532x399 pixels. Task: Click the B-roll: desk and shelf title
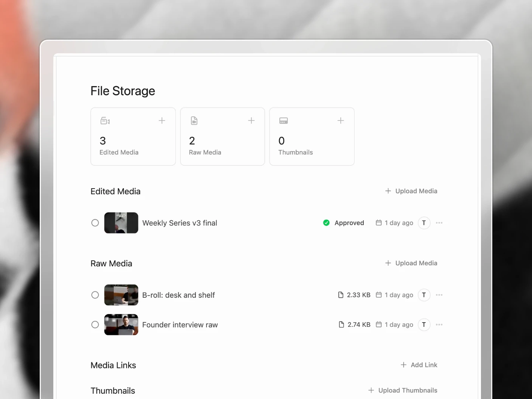[x=178, y=295]
